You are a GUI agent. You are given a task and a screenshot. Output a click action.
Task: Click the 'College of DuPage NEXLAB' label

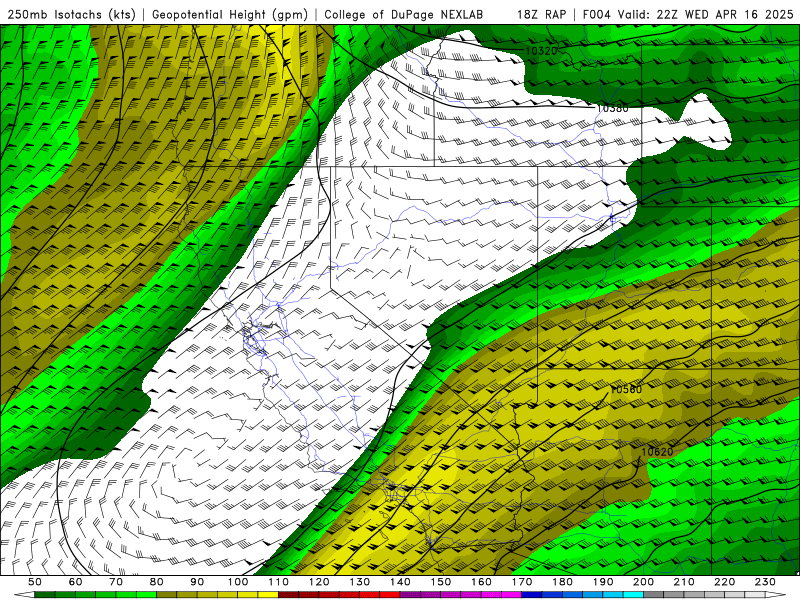[404, 15]
